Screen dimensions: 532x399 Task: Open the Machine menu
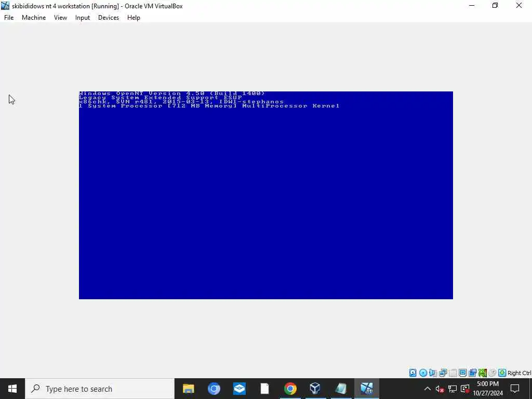[34, 18]
